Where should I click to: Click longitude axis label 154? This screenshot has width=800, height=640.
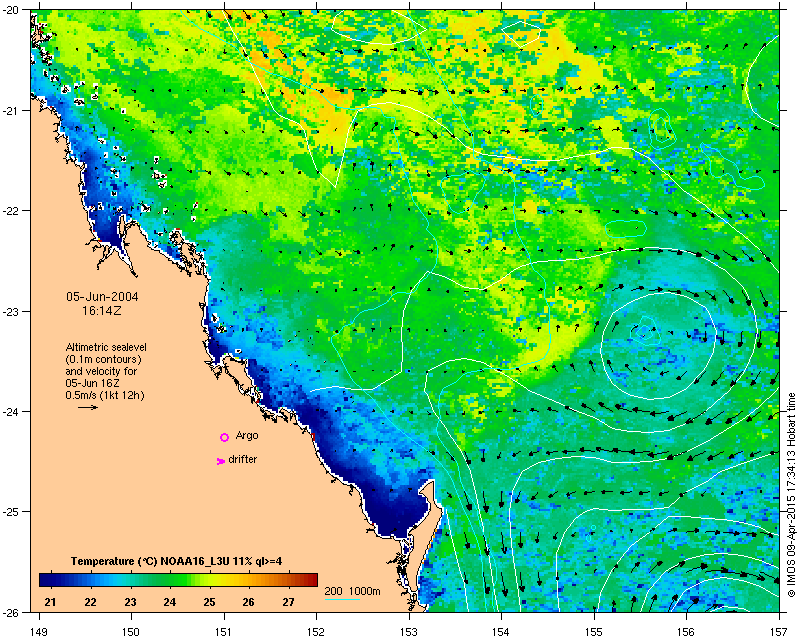point(502,632)
